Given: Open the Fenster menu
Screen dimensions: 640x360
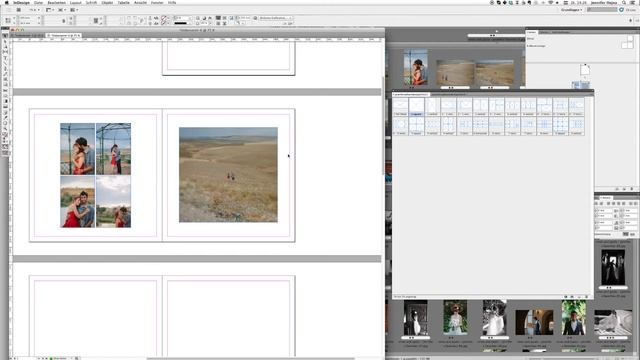Looking at the screenshot, I should [157, 2].
